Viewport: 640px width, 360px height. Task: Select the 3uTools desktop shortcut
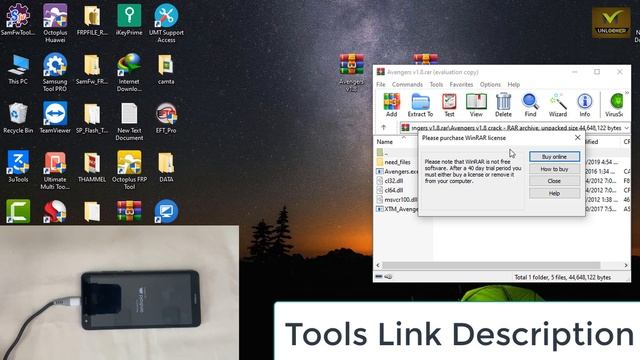pyautogui.click(x=18, y=167)
